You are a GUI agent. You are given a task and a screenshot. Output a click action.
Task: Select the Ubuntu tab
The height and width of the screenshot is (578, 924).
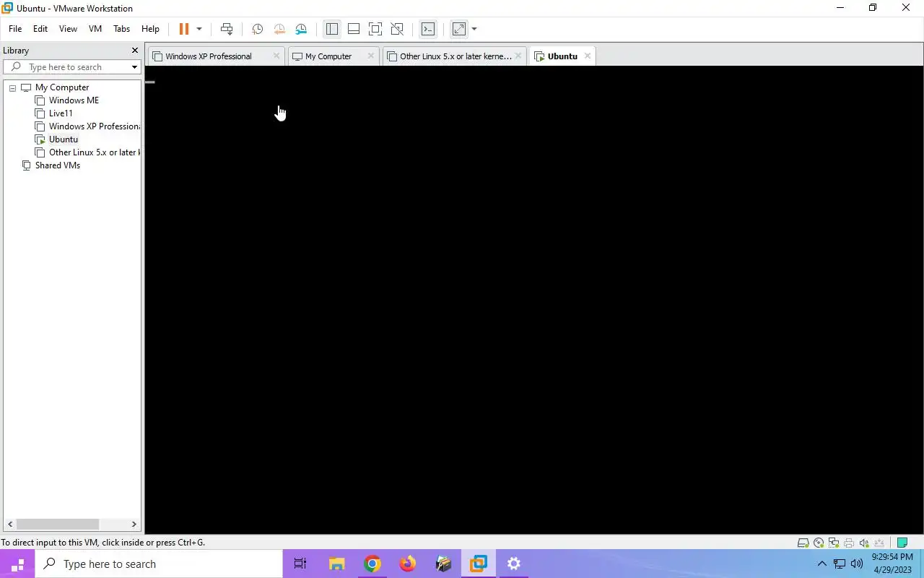562,56
